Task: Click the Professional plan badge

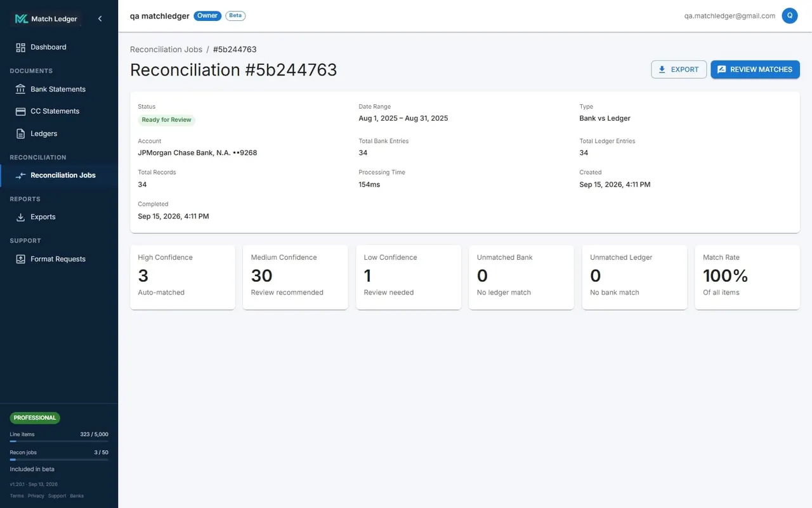Action: [35, 418]
